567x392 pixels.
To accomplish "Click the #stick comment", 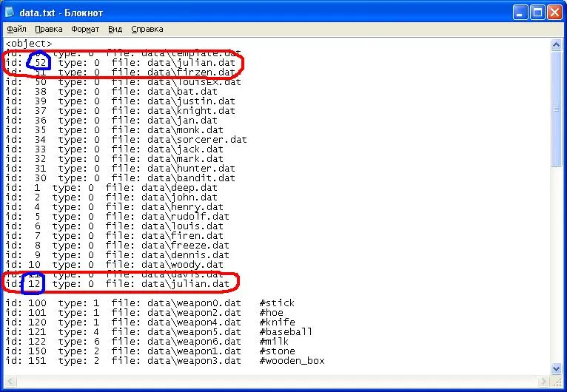I will tap(277, 303).
